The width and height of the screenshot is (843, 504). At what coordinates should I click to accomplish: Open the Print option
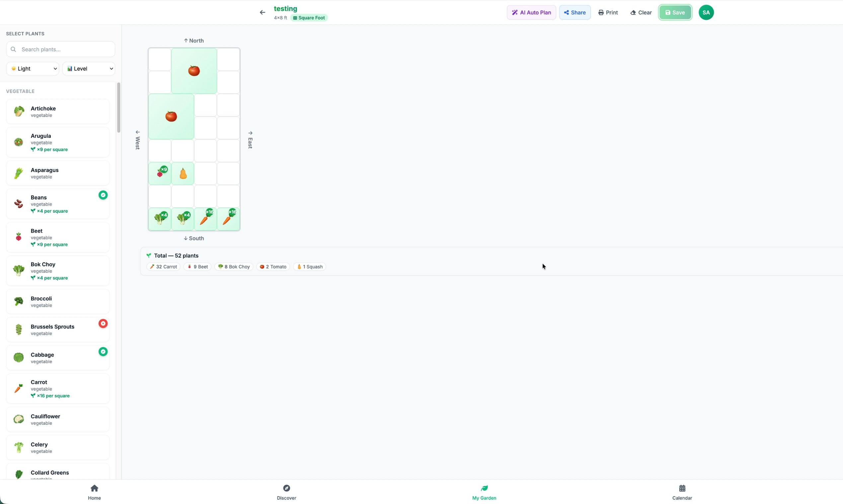tap(608, 12)
